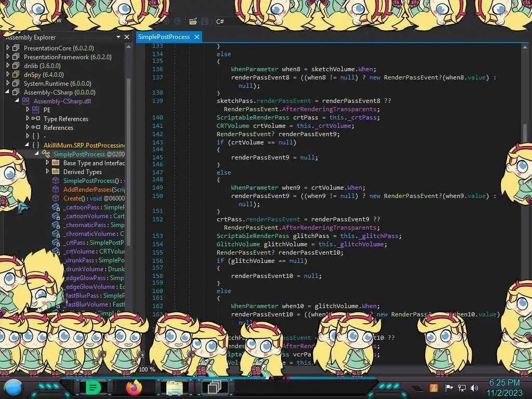Click the SimplePostProcess class icon

(46, 154)
